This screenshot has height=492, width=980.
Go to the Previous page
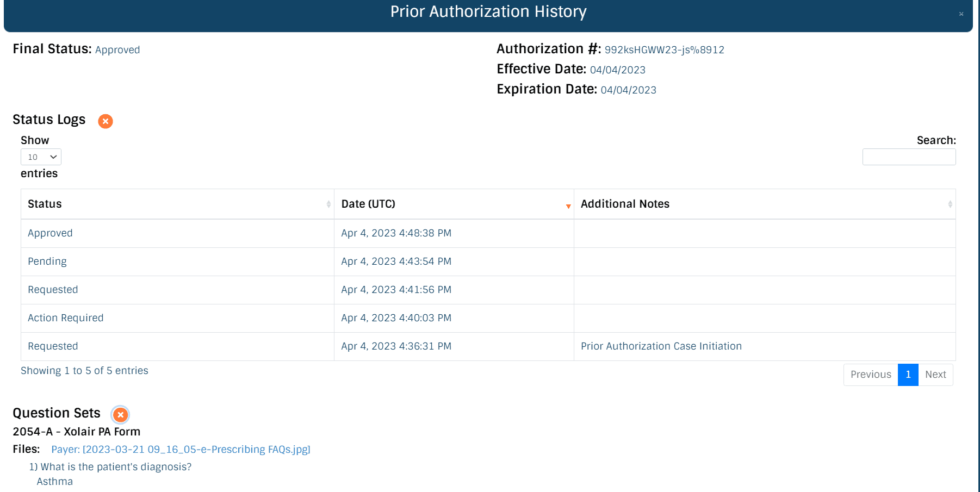pyautogui.click(x=871, y=375)
